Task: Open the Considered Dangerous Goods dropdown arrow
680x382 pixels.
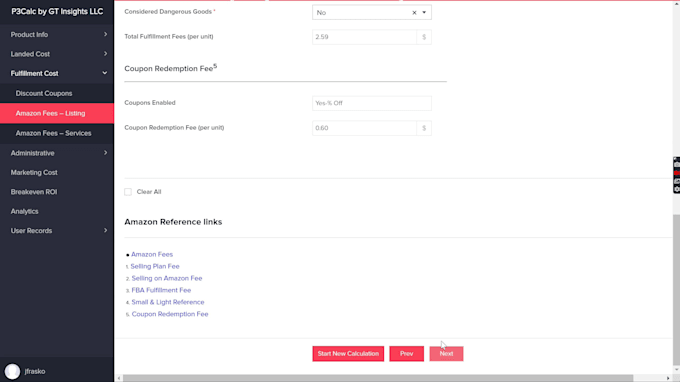Action: point(424,13)
